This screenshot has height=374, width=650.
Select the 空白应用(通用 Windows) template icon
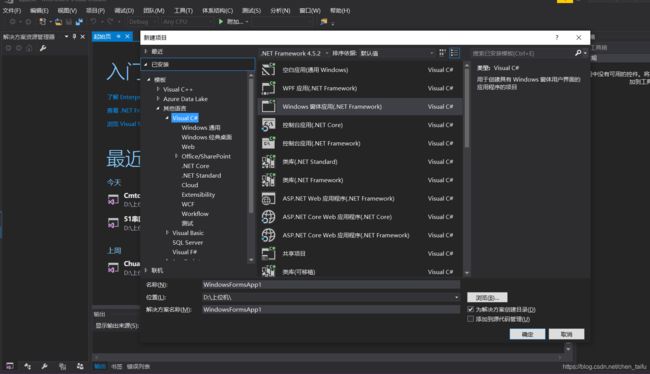click(268, 70)
